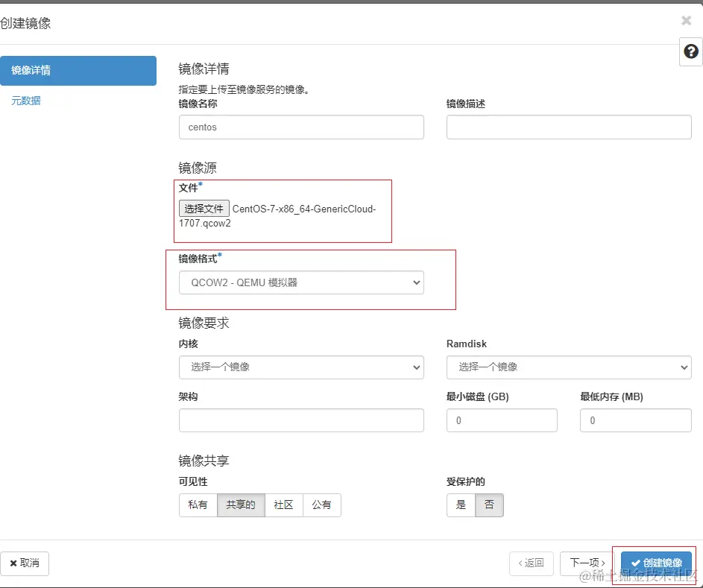Image resolution: width=703 pixels, height=588 pixels.
Task: Set visibility to 公有
Action: tap(322, 505)
